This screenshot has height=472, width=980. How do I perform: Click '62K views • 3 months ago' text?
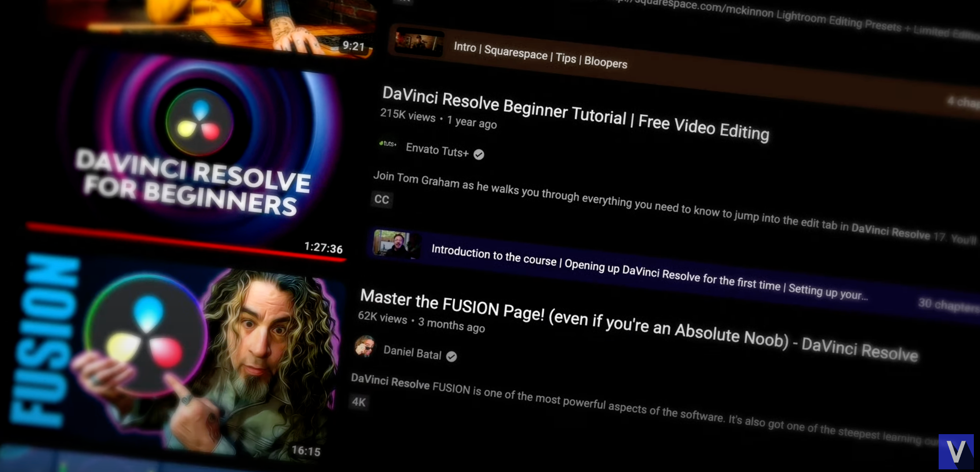click(x=421, y=322)
